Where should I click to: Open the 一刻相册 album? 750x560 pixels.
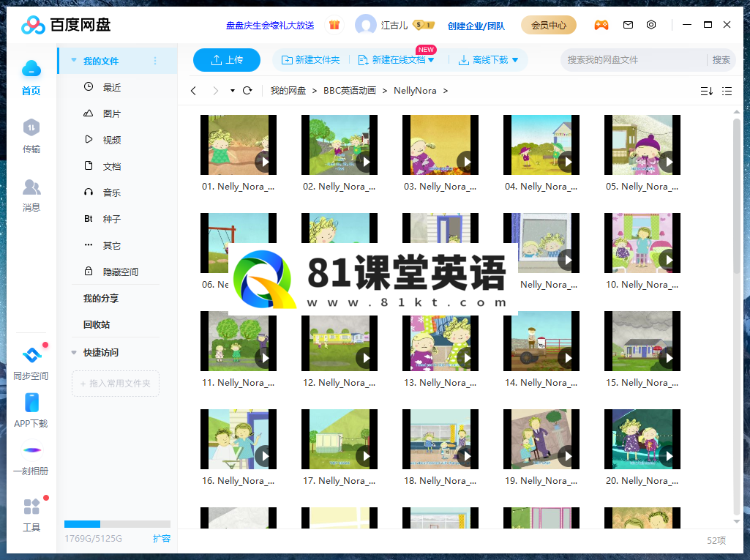coord(31,458)
